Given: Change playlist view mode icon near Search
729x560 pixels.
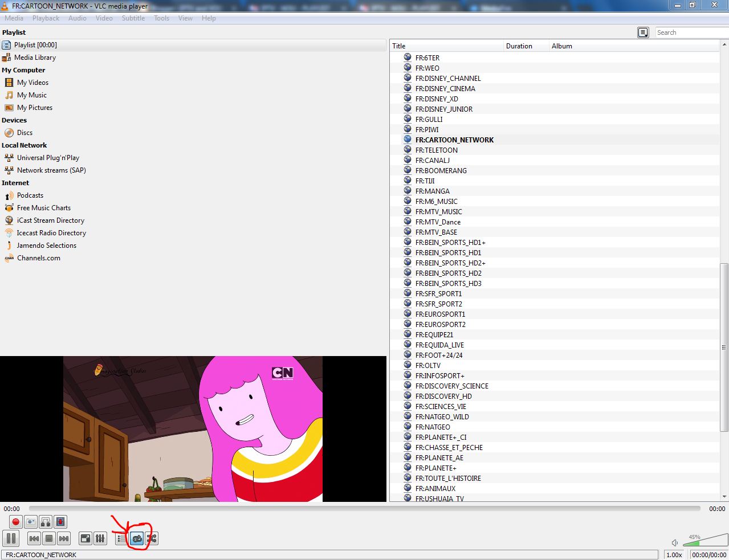Looking at the screenshot, I should point(643,32).
